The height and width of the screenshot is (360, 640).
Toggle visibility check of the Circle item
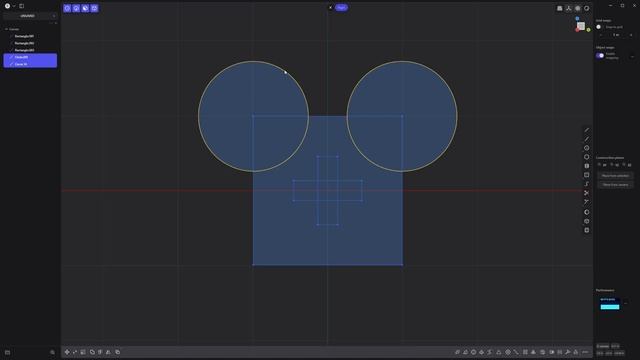[11, 57]
